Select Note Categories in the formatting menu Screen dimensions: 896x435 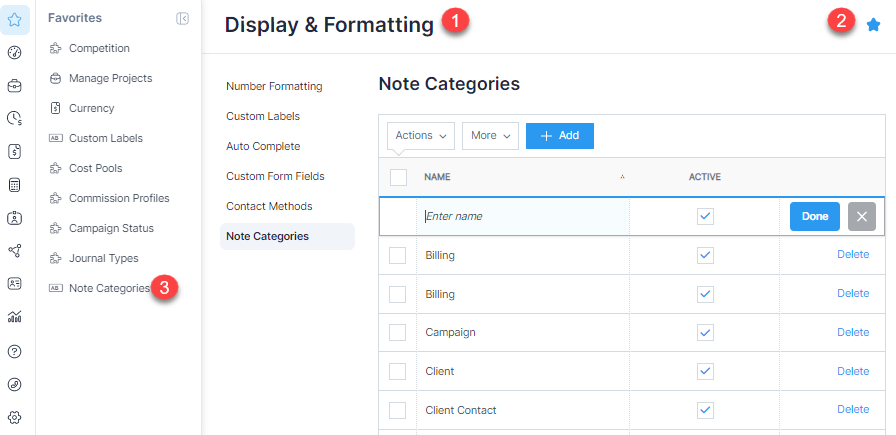287,237
